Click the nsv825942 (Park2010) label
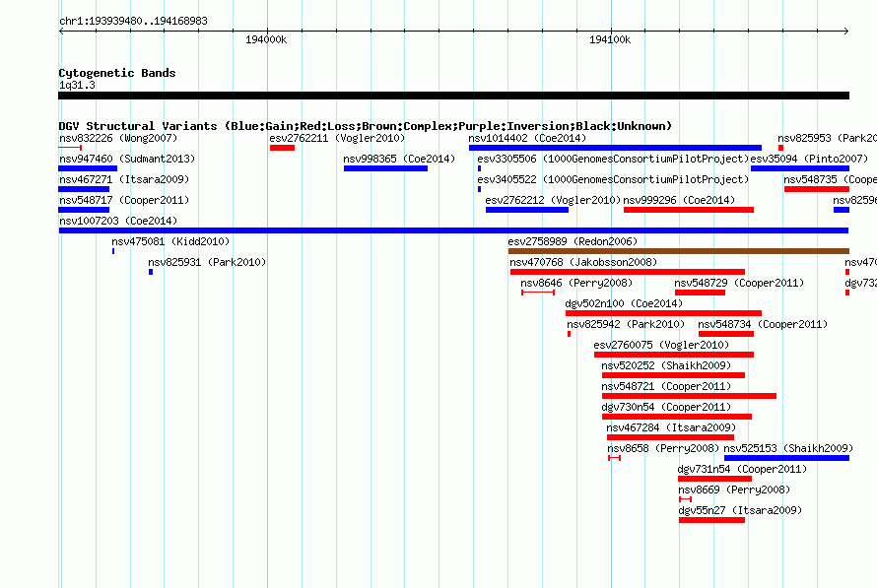 pyautogui.click(x=626, y=324)
